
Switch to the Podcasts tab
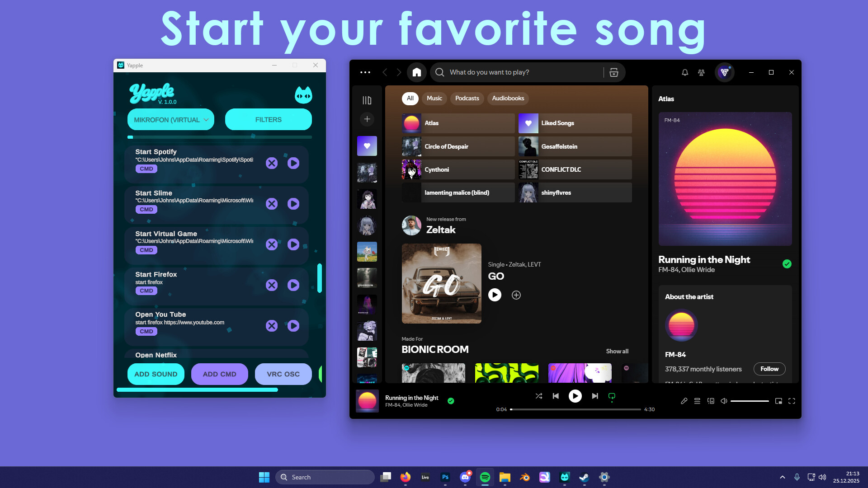[x=467, y=98]
